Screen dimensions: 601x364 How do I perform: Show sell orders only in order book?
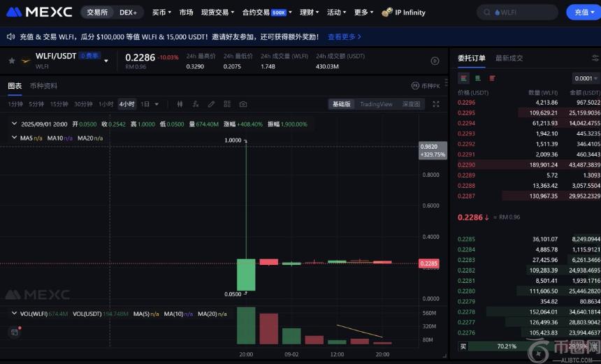pos(493,78)
